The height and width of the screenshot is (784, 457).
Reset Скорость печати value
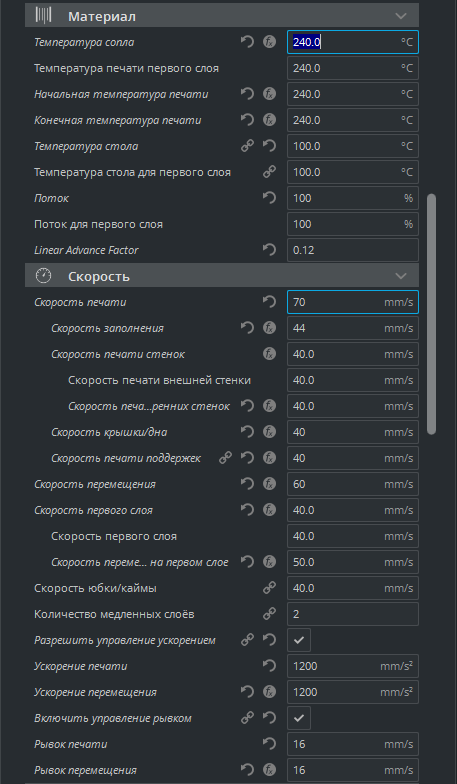270,302
